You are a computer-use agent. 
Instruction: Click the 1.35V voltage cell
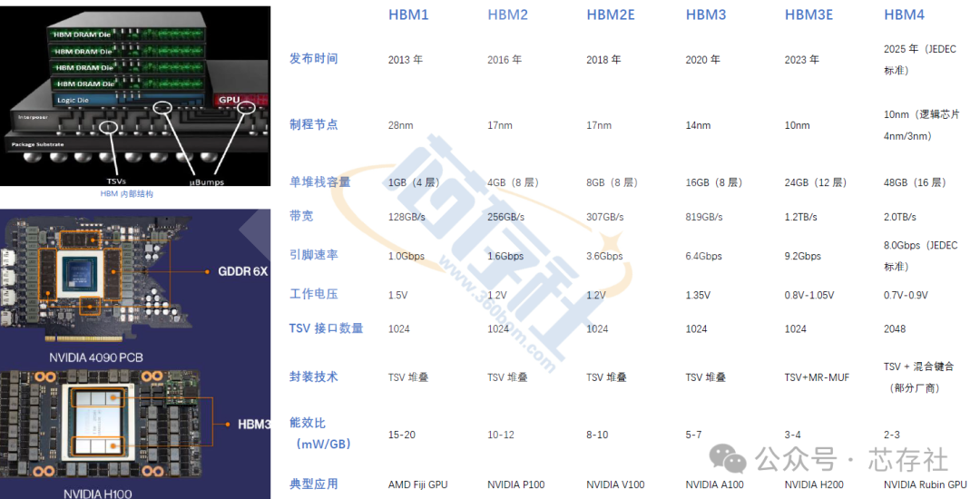pos(698,295)
